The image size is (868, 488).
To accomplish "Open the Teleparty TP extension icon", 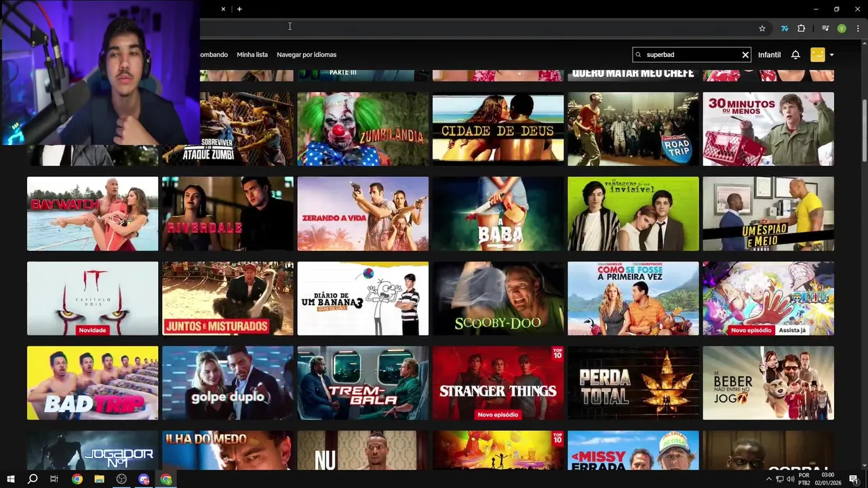I will tap(785, 28).
